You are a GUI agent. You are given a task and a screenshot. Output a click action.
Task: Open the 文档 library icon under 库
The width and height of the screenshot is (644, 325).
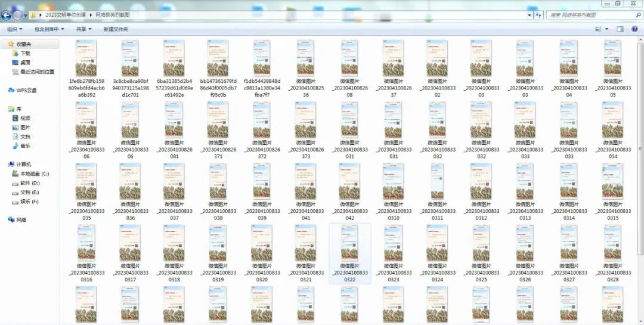click(x=15, y=137)
